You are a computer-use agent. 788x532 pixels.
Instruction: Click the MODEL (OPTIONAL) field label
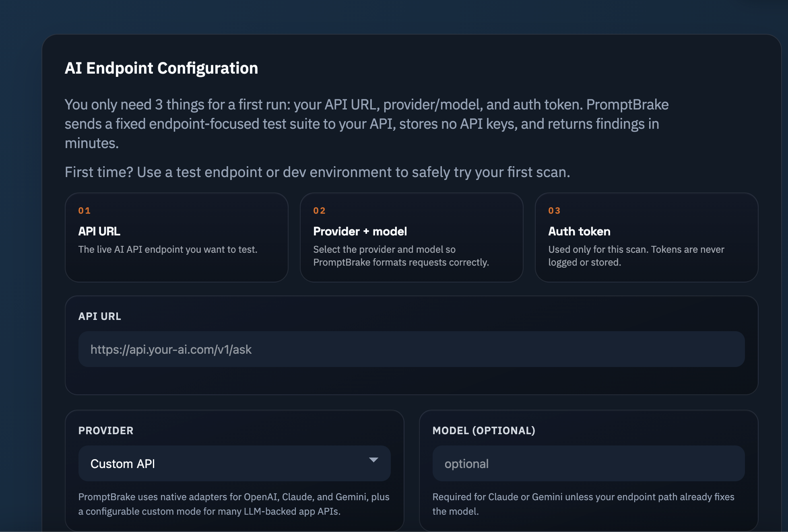484,431
